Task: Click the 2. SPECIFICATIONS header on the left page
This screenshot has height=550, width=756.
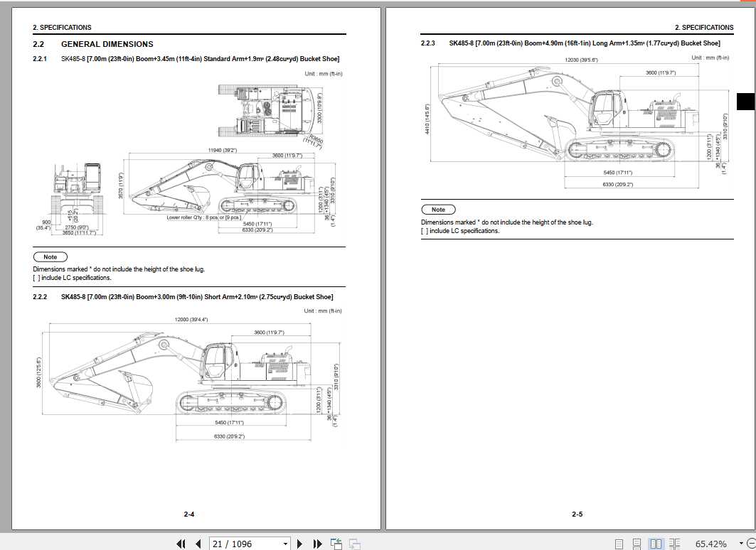Action: pyautogui.click(x=62, y=28)
